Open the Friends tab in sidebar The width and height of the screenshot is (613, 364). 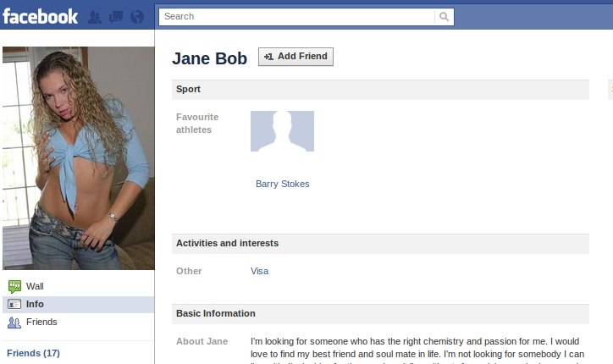click(79, 322)
